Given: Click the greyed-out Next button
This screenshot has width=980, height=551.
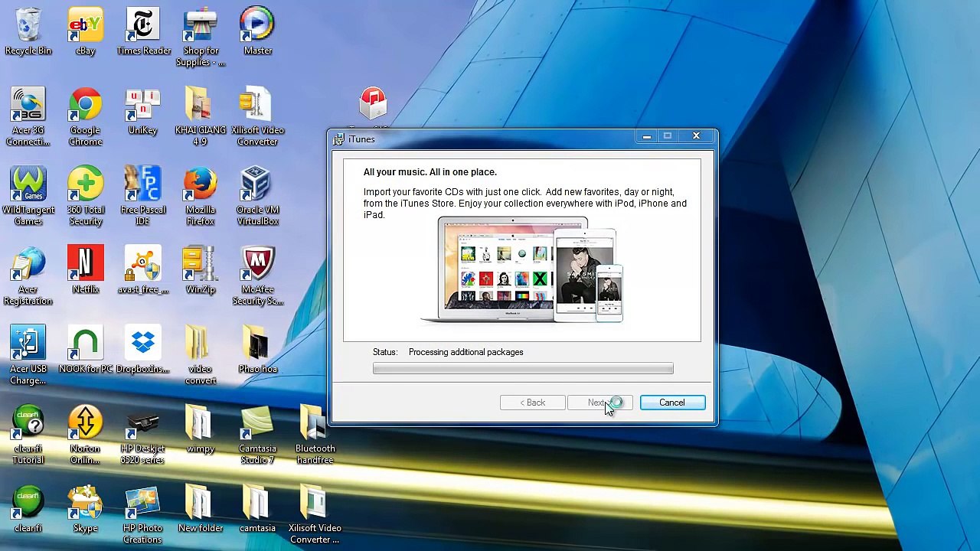Looking at the screenshot, I should pyautogui.click(x=600, y=403).
